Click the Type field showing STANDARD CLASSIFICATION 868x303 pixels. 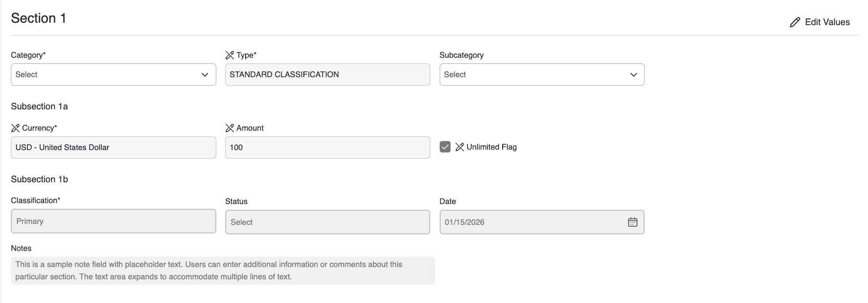coord(327,75)
